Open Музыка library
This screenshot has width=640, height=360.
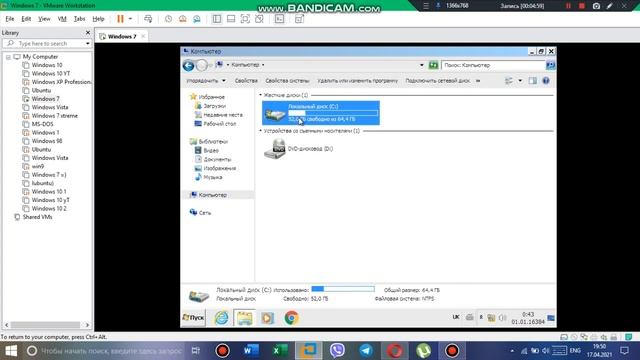pyautogui.click(x=209, y=177)
